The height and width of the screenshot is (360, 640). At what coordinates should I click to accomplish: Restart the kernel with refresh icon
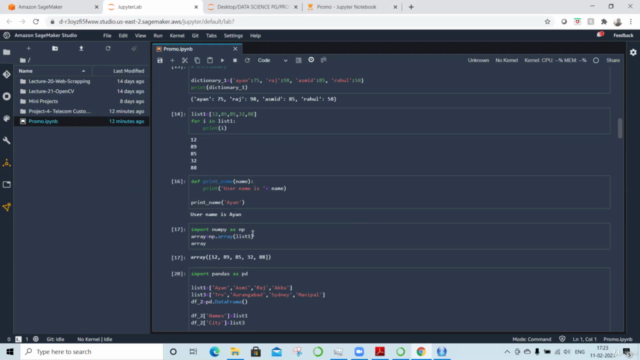(247, 60)
